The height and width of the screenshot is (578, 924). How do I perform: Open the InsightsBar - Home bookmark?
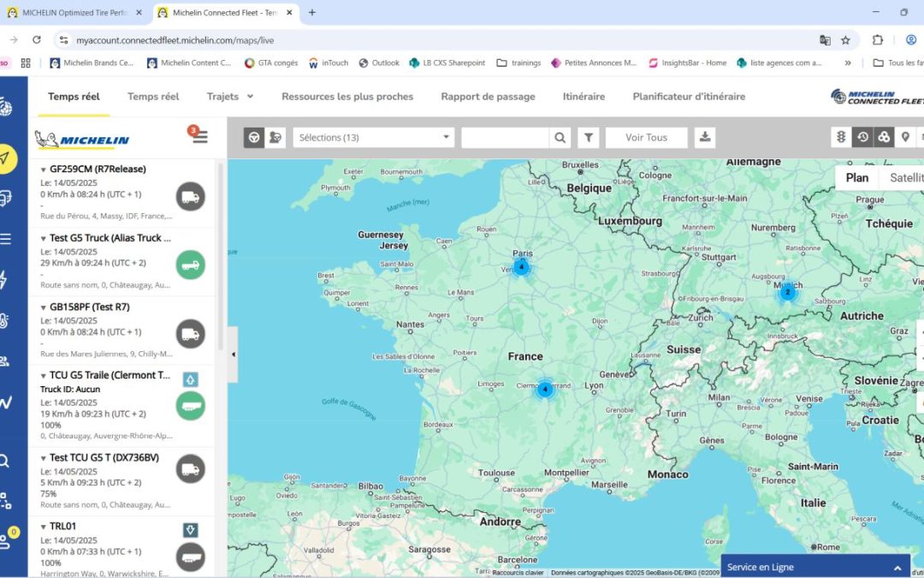687,63
